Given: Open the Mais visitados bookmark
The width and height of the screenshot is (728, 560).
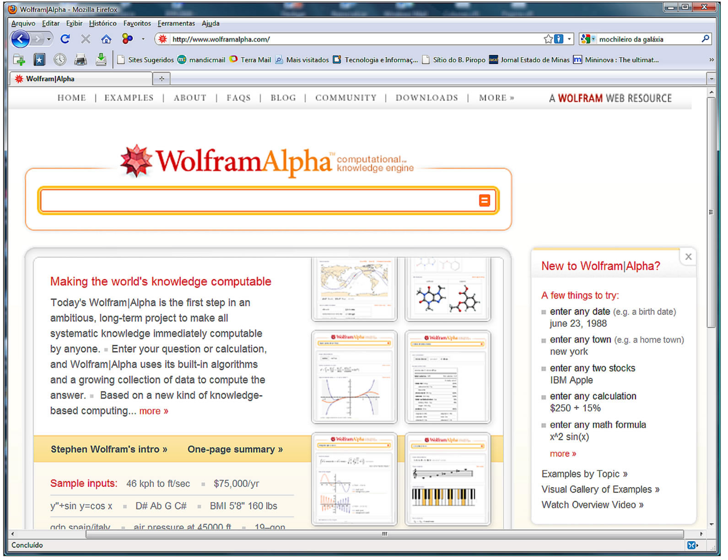Looking at the screenshot, I should tap(302, 59).
